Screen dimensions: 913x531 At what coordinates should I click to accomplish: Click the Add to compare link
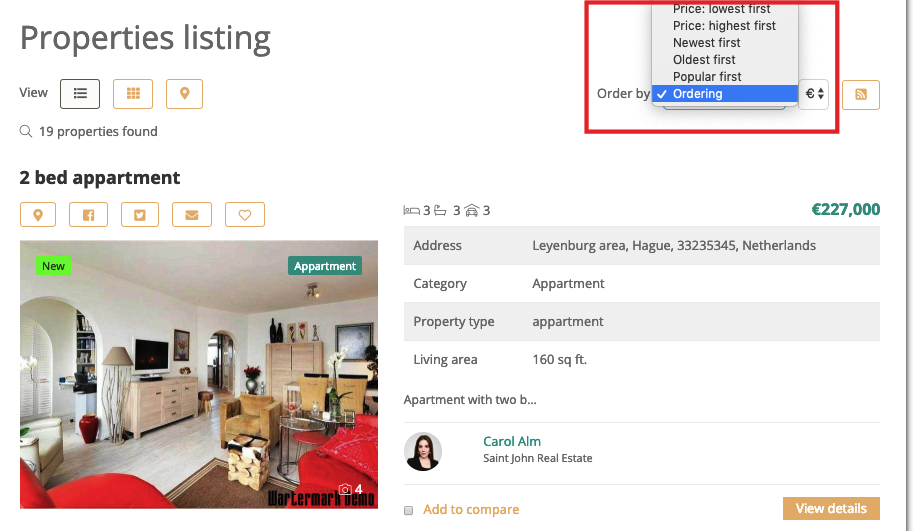point(471,510)
